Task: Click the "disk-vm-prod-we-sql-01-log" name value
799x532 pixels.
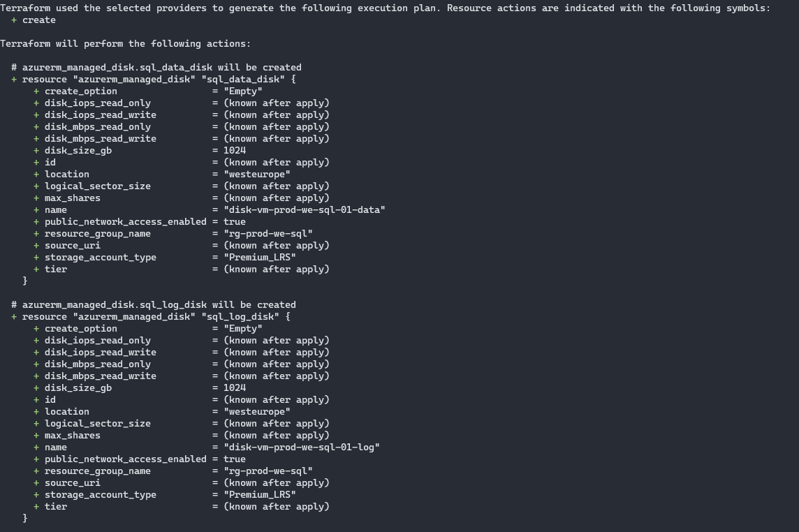Action: 302,448
